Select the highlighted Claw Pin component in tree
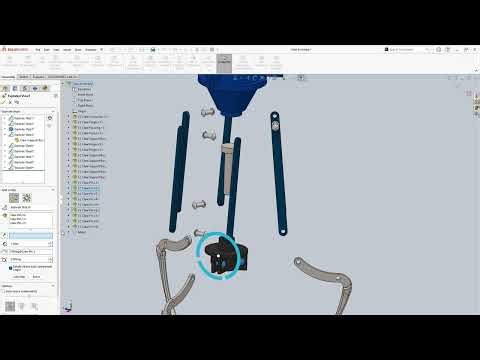 pos(86,188)
